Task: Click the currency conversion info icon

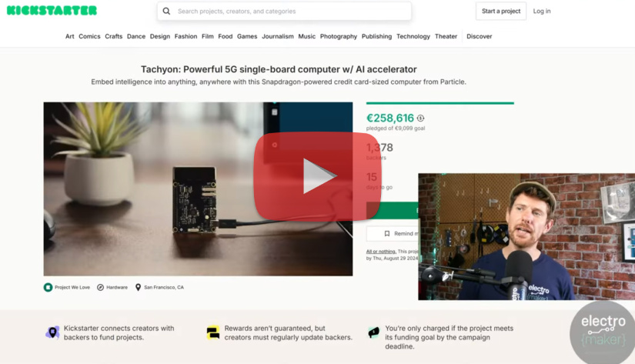Action: 421,119
